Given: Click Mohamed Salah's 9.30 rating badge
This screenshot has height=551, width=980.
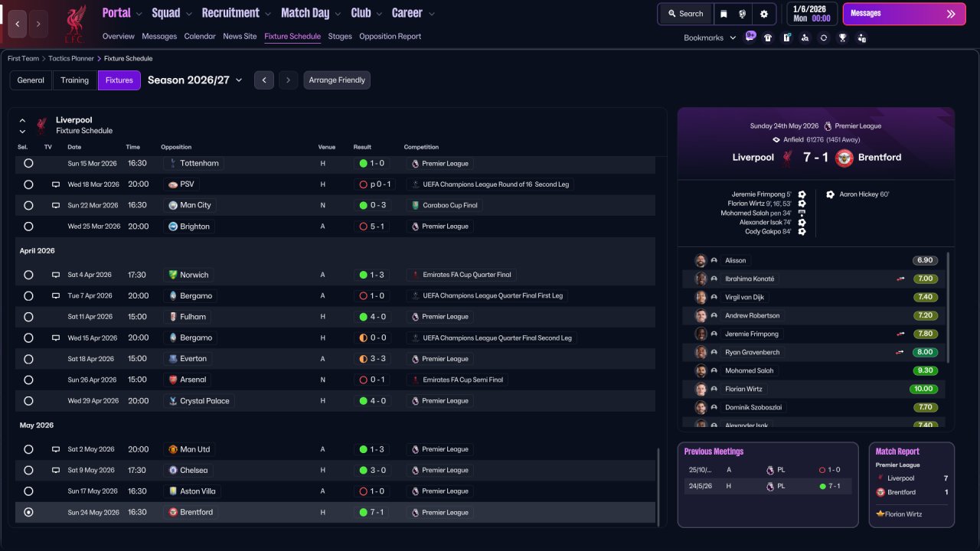Looking at the screenshot, I should click(926, 370).
